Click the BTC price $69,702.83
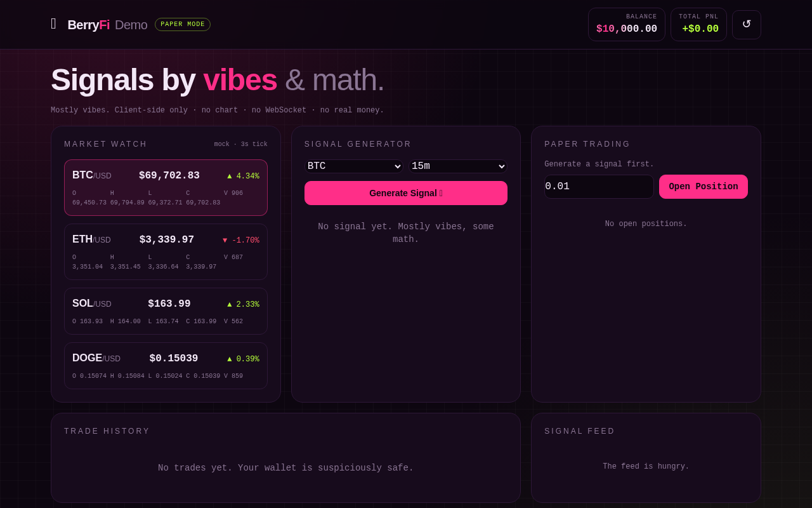The width and height of the screenshot is (812, 508). point(169,176)
